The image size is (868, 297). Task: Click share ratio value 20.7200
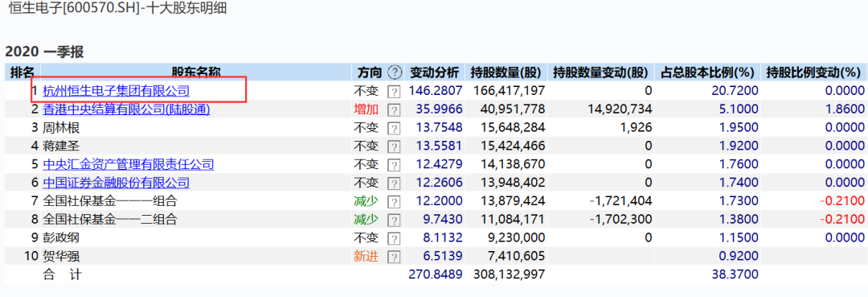coord(735,91)
